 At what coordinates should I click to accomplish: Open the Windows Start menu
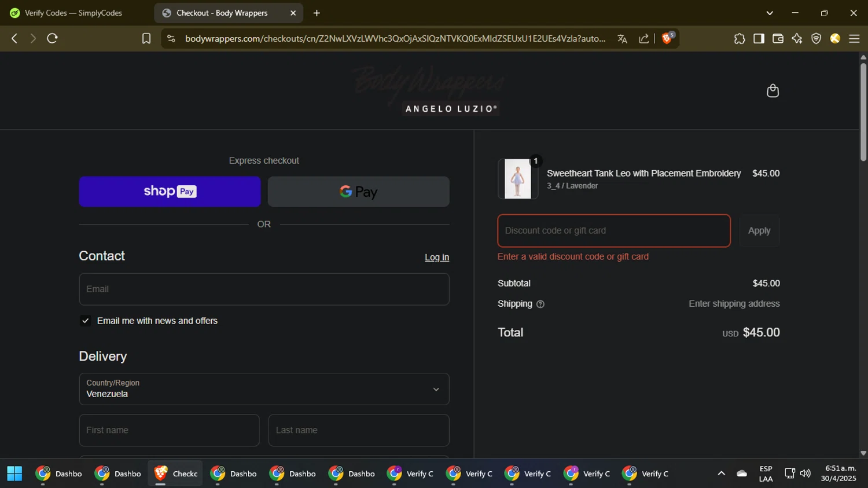(14, 474)
